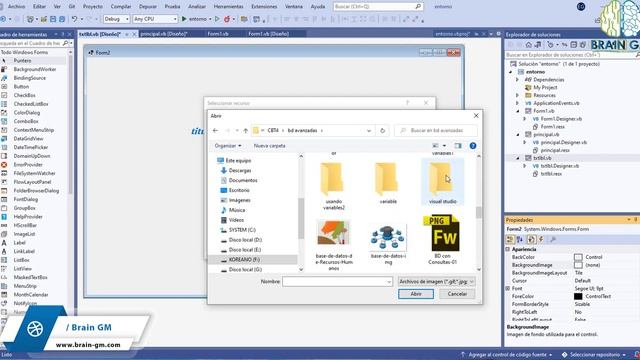Viewport: 640px width, 360px height.
Task: Switch to the Form1.vb tab
Action: 218,34
